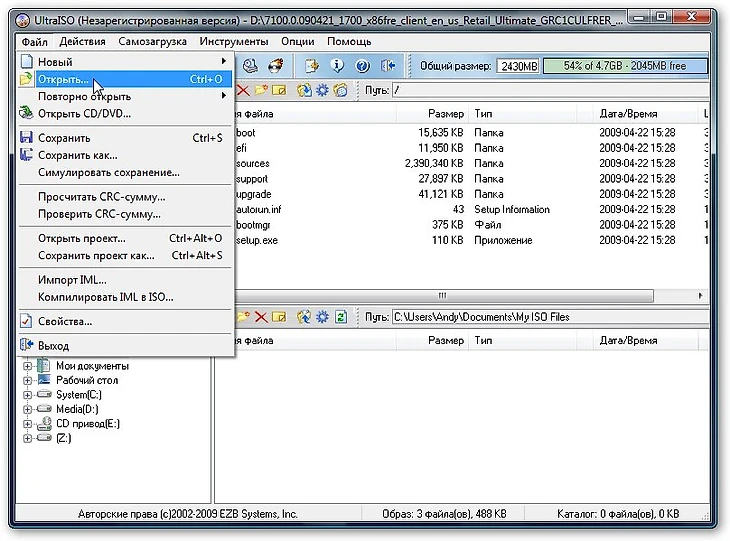Click the Размер column header in upper list
The height and width of the screenshot is (541, 730).
445,114
